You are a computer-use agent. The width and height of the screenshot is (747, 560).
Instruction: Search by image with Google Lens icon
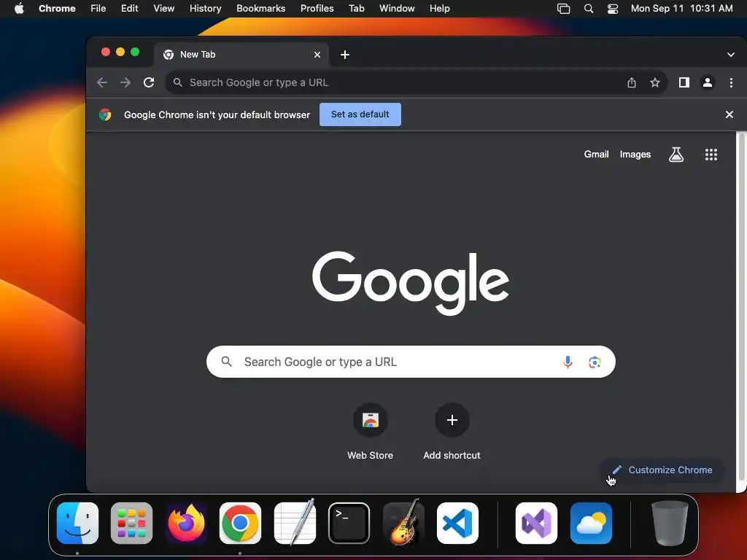[595, 362]
